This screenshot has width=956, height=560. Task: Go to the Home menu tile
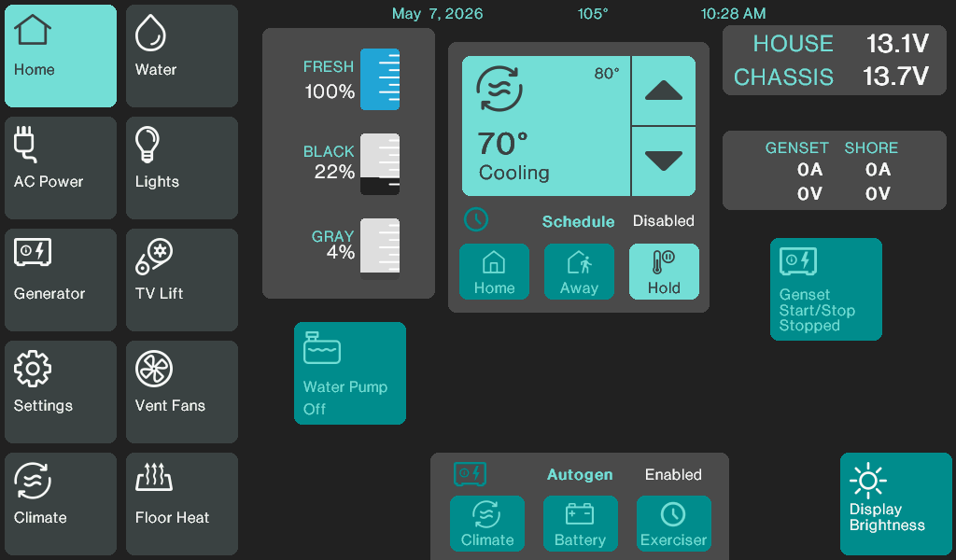coord(61,56)
